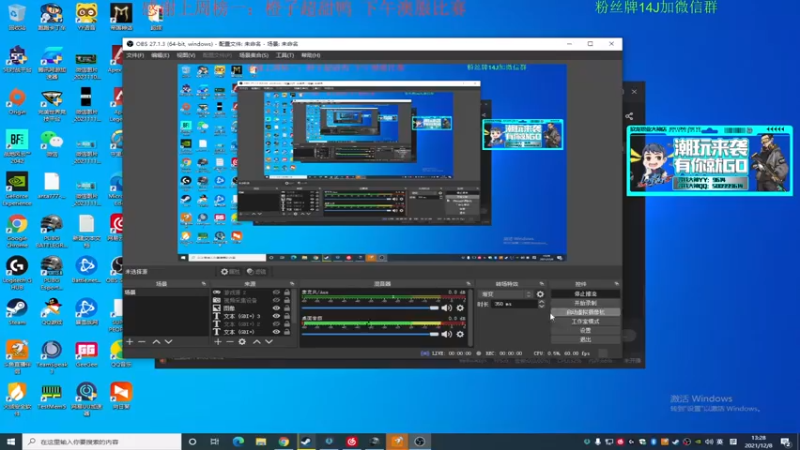This screenshot has height=450, width=800.
Task: Open the Scene Collection menu in OBS
Action: [x=254, y=55]
